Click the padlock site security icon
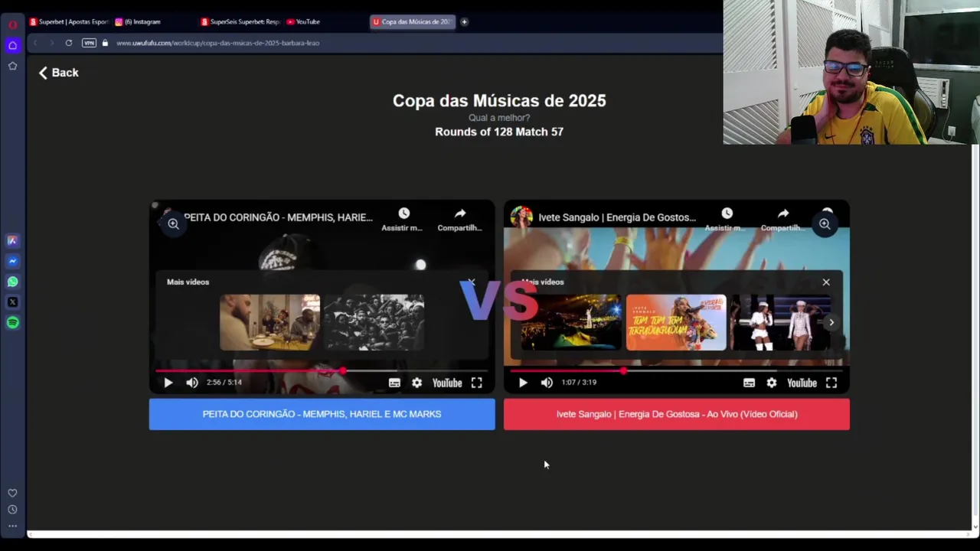 coord(105,43)
